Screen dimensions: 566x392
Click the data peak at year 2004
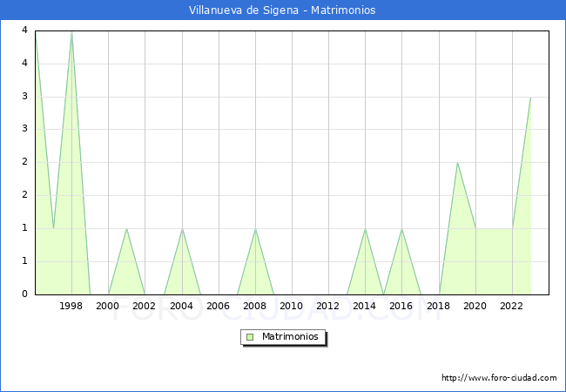[x=182, y=228]
